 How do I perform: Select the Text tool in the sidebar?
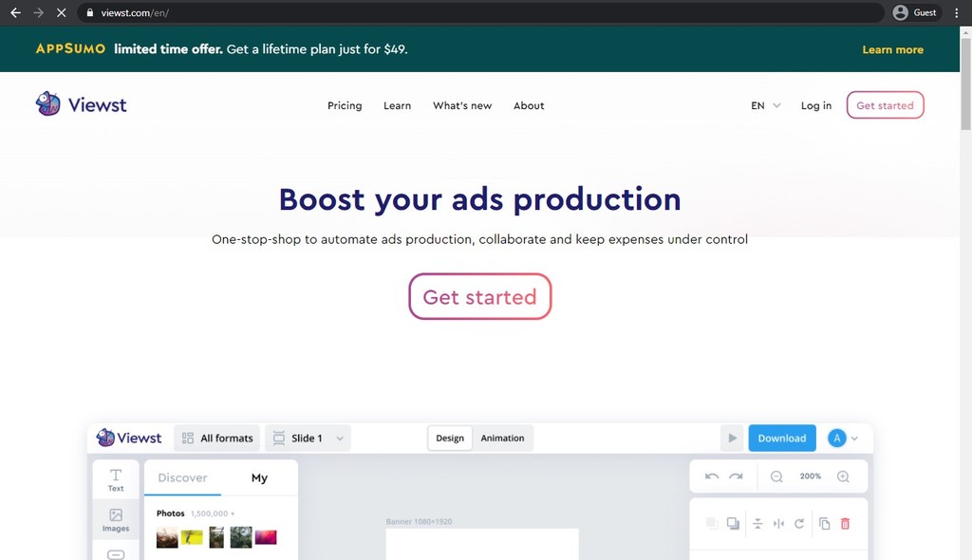(115, 479)
